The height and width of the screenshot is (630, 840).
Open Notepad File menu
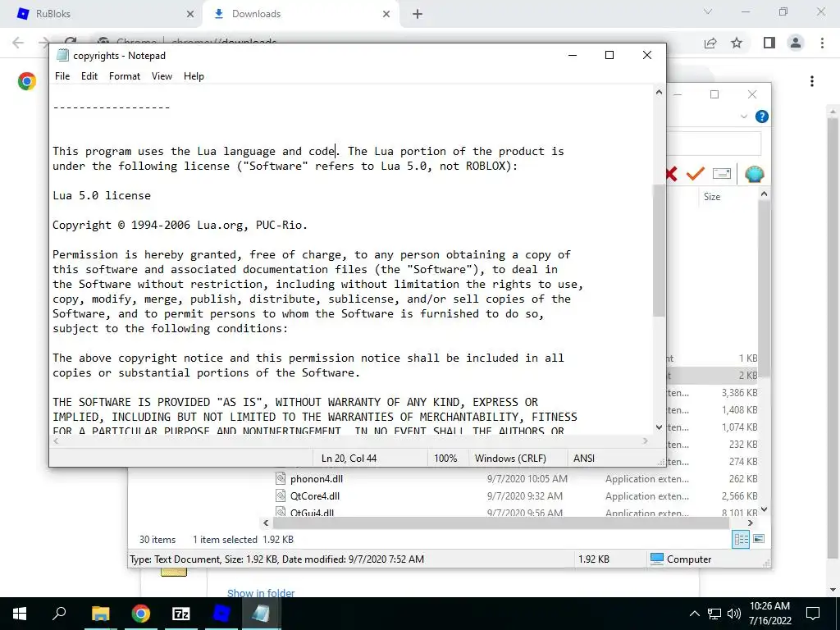62,76
